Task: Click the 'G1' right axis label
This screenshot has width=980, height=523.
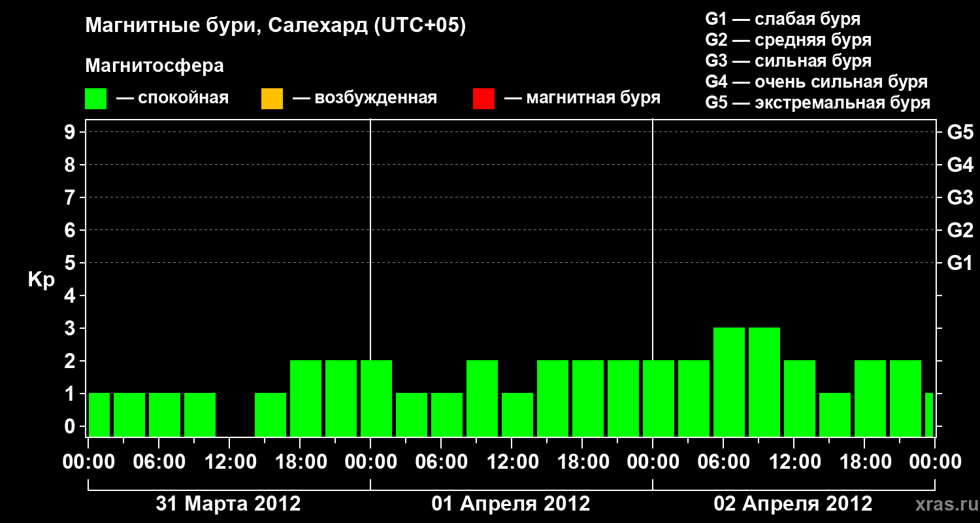Action: point(960,263)
